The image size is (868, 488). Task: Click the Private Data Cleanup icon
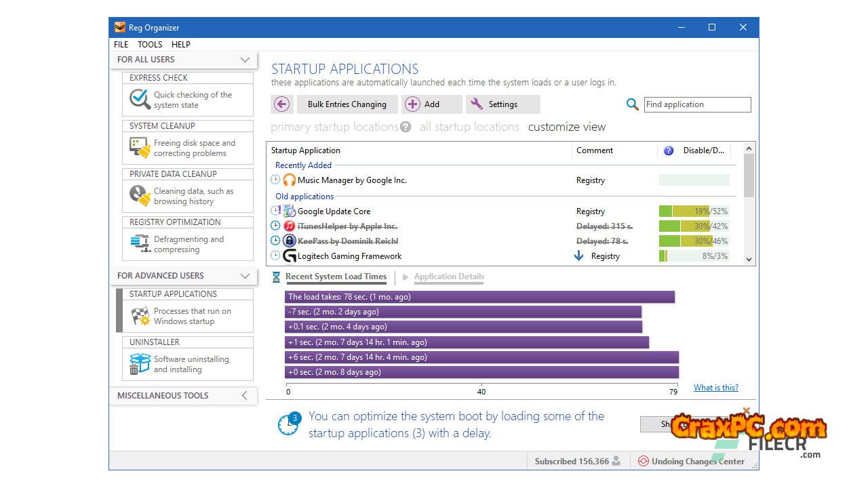(140, 196)
